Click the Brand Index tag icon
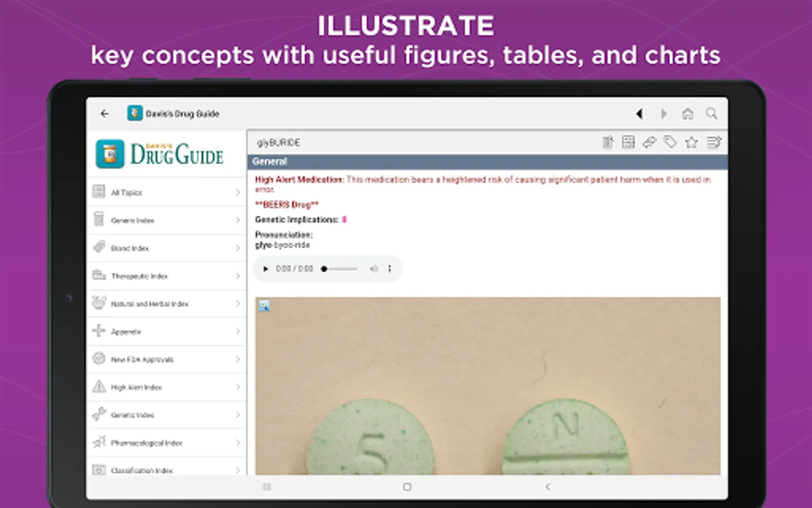The width and height of the screenshot is (812, 508). click(x=99, y=247)
